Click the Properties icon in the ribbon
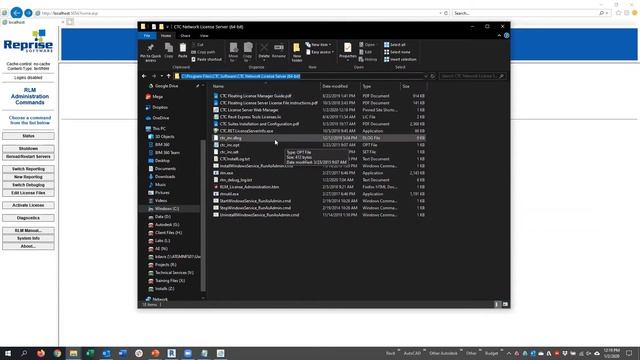 pos(347,48)
